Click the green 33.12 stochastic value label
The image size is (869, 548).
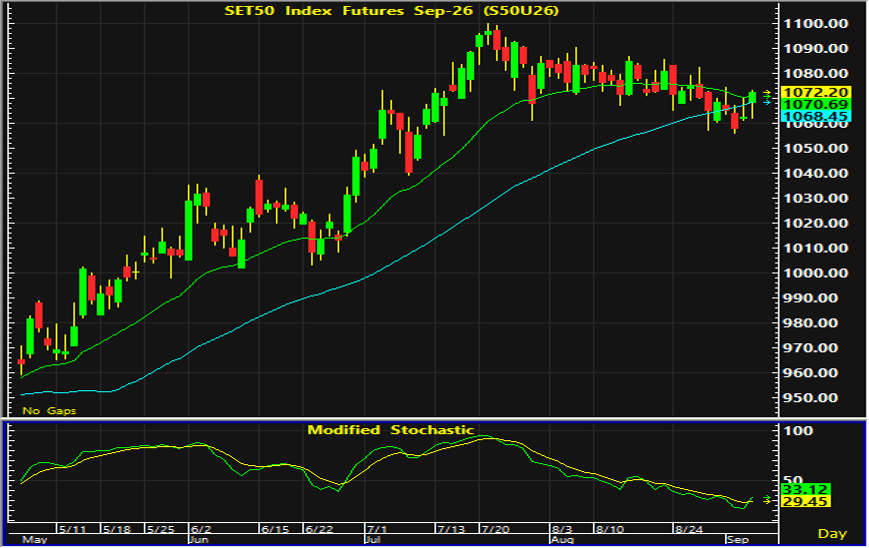(806, 489)
